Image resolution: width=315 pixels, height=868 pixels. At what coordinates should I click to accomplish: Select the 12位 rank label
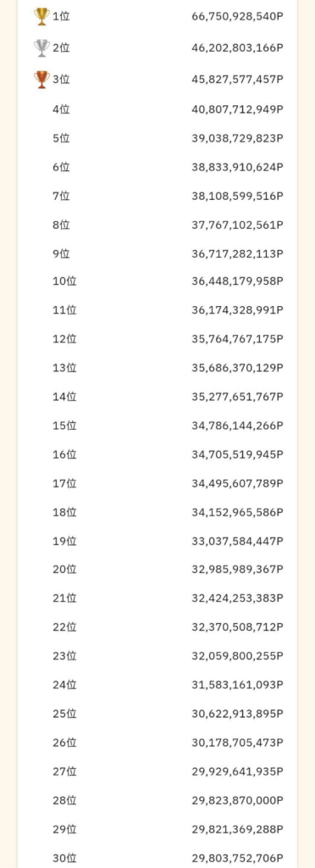pyautogui.click(x=64, y=339)
